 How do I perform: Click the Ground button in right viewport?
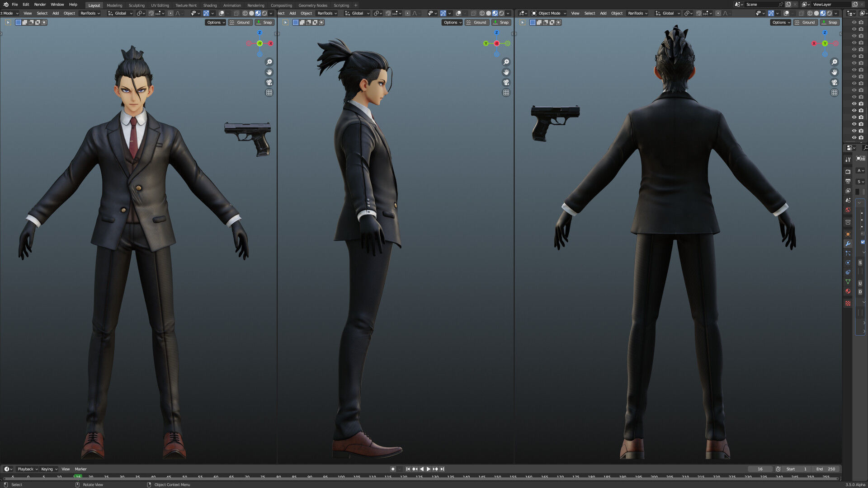coord(805,23)
